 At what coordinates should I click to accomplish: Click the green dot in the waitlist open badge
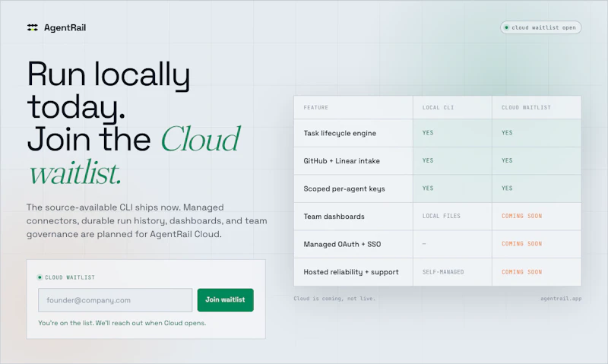[506, 27]
